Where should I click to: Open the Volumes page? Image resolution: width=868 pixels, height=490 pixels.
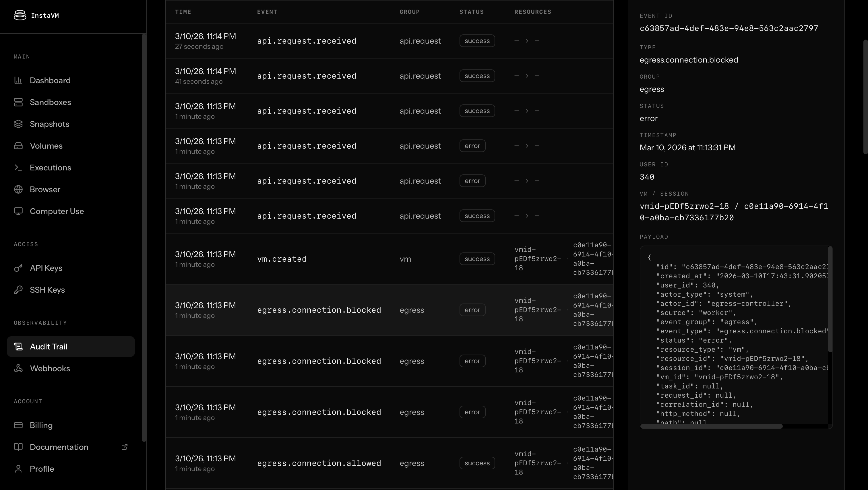(46, 146)
